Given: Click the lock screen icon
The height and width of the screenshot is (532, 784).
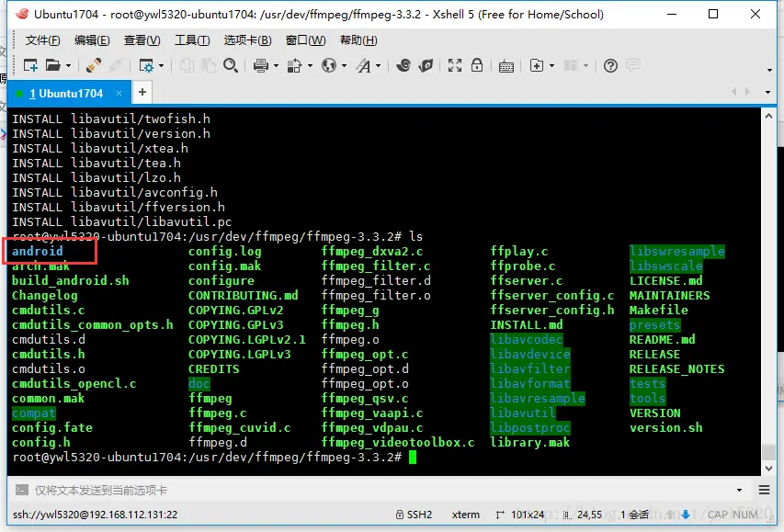Looking at the screenshot, I should coord(477,65).
